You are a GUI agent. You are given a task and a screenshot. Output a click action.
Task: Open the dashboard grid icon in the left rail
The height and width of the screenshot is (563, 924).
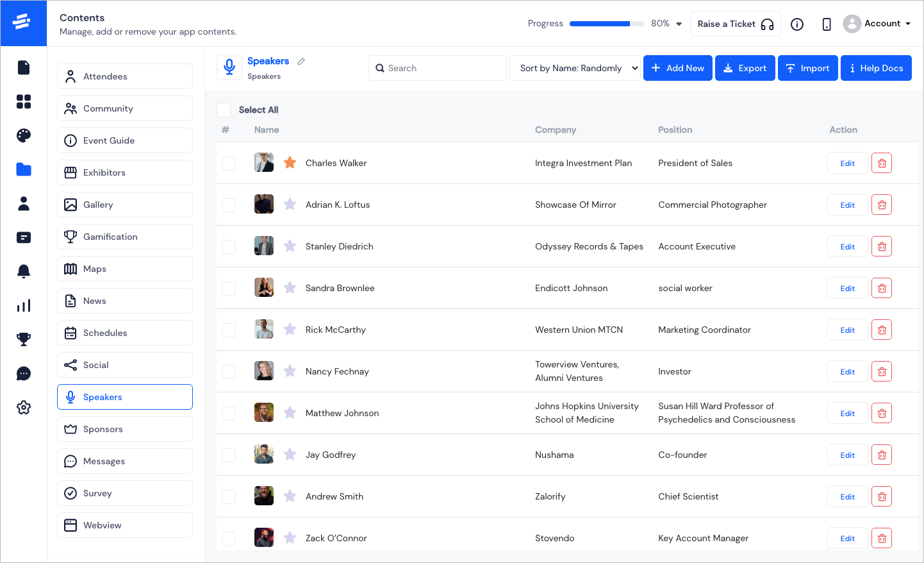point(24,101)
